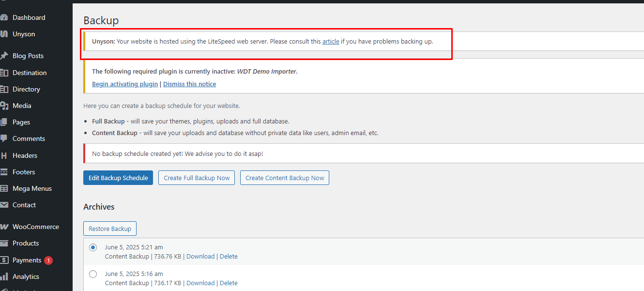Click the Dashboard gauge icon in sidebar
This screenshot has height=291, width=644.
4,17
